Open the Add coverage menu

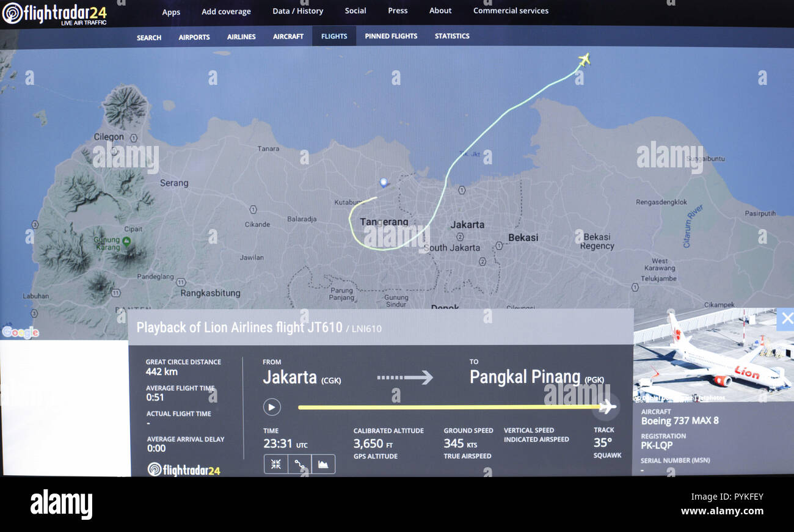pos(226,12)
